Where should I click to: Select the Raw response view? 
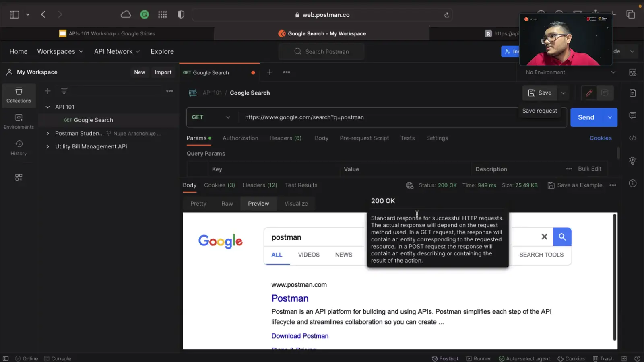pos(227,204)
